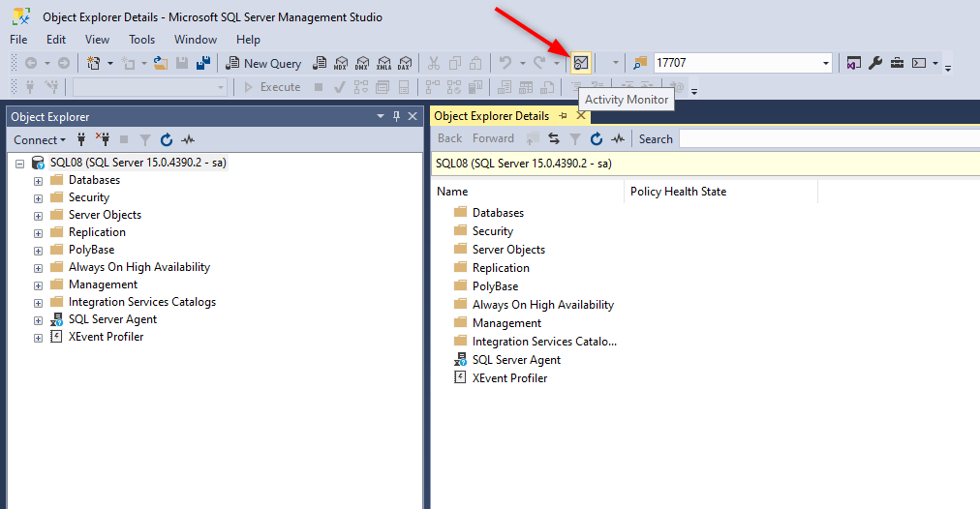Screen dimensions: 980x509
Task: Click the Synchronize arrows icon in Details toolbar
Action: (554, 138)
